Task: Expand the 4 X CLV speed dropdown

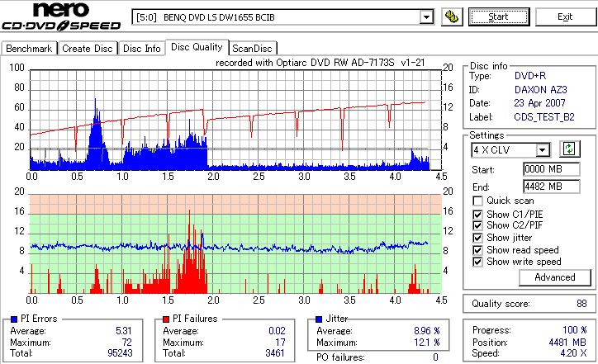Action: point(542,150)
